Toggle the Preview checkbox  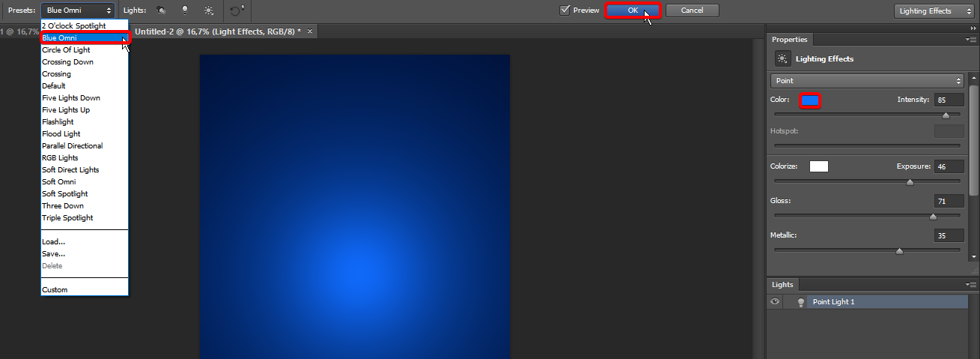pos(565,10)
